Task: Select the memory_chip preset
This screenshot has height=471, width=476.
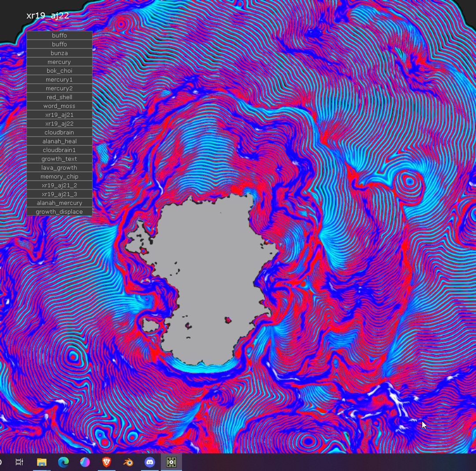Action: [59, 176]
